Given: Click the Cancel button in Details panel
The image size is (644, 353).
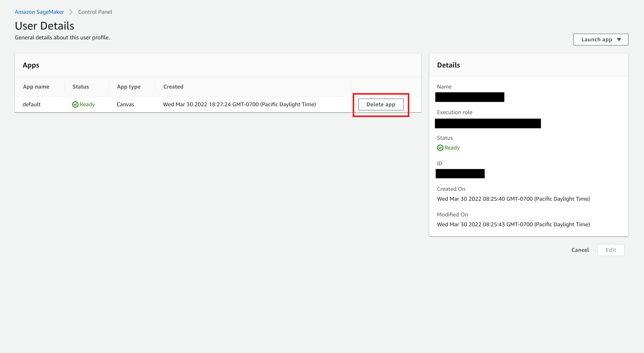Looking at the screenshot, I should click(x=580, y=250).
